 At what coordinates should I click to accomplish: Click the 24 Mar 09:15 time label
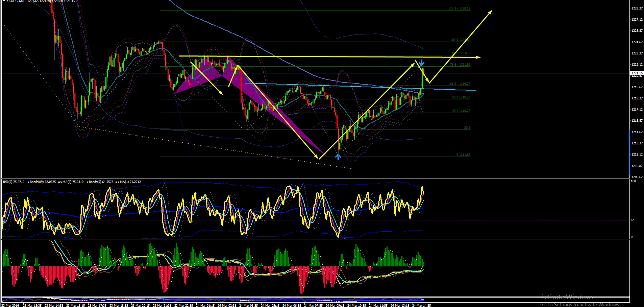[335, 305]
